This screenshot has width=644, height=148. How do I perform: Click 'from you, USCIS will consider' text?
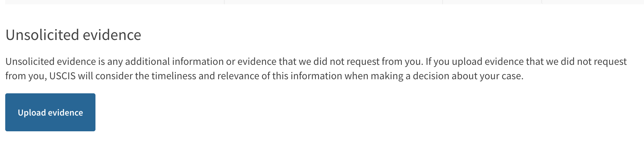[69, 76]
